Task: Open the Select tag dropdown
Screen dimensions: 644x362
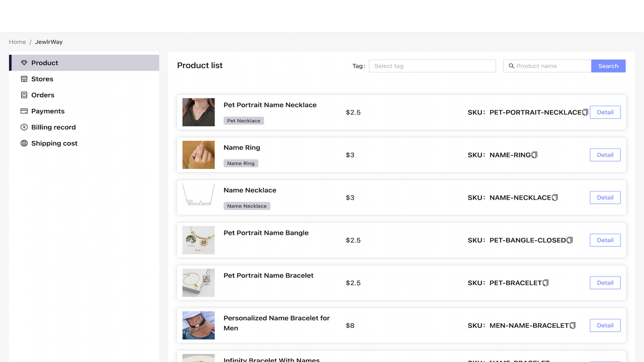Action: click(x=432, y=66)
